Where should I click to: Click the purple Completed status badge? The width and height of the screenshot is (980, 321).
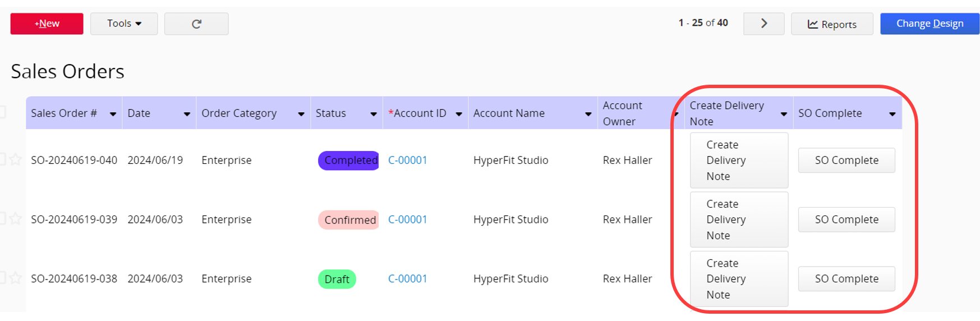[x=348, y=160]
